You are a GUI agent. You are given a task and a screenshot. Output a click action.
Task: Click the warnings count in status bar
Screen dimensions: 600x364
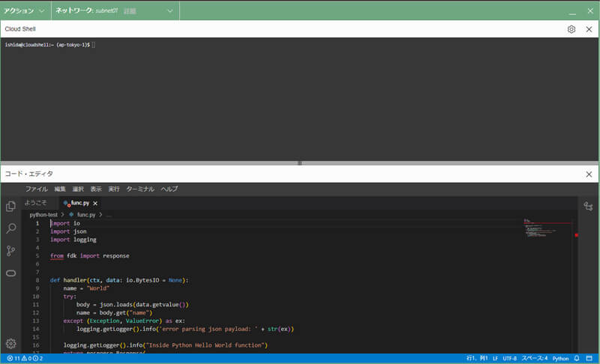tap(26, 358)
